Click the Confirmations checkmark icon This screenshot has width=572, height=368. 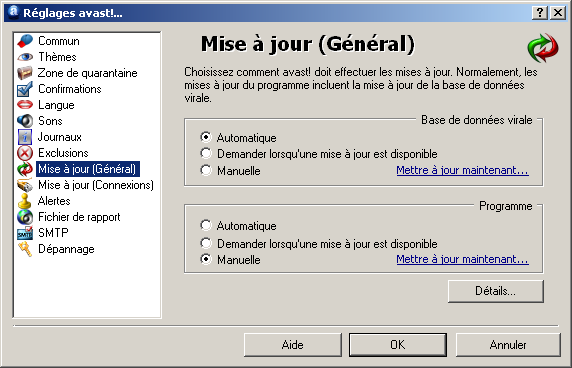point(25,89)
